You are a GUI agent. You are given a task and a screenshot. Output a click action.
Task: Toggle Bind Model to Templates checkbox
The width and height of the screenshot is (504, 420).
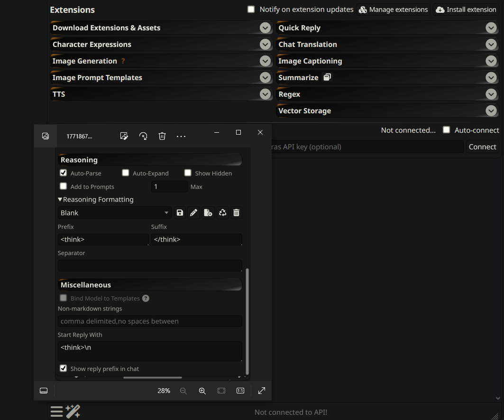64,298
